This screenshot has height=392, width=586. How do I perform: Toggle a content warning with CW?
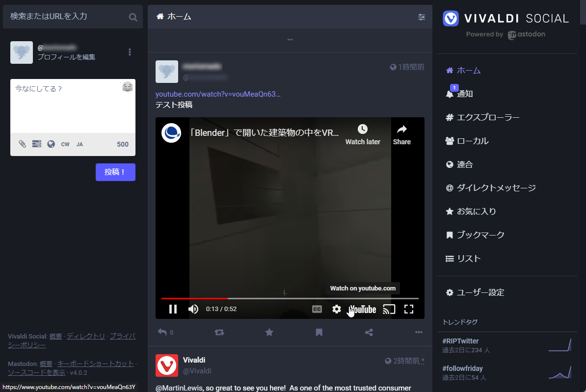coord(65,144)
